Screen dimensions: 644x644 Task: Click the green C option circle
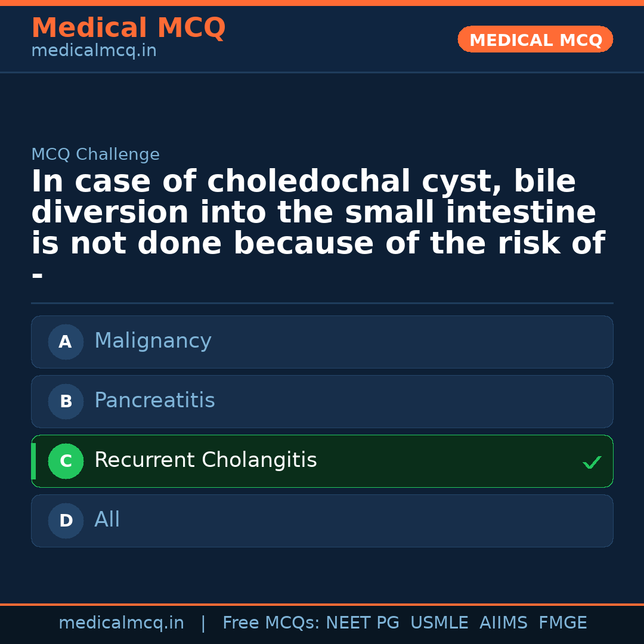(x=66, y=462)
